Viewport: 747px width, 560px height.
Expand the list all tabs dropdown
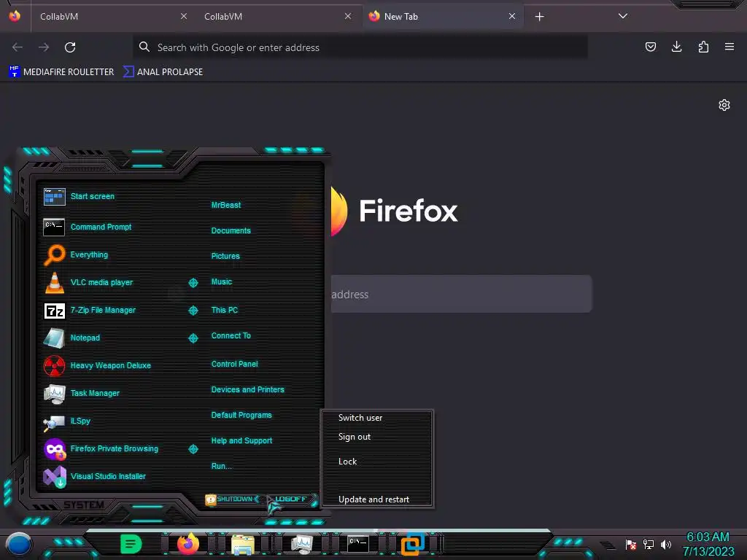pos(623,16)
